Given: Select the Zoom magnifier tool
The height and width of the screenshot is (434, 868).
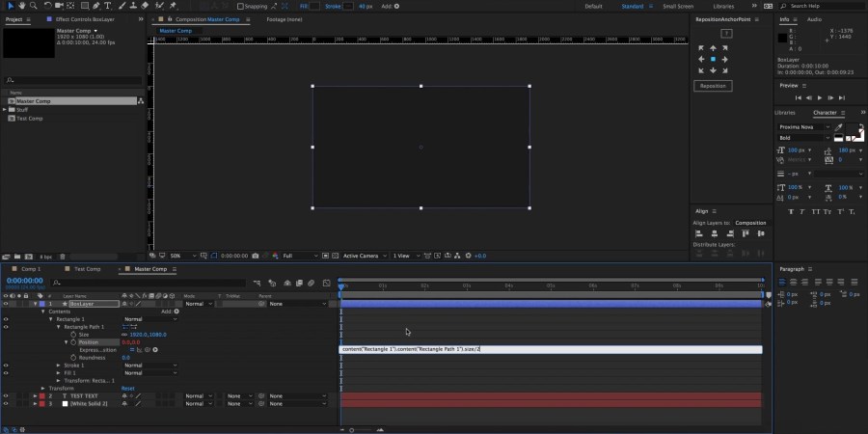Looking at the screenshot, I should tap(33, 6).
